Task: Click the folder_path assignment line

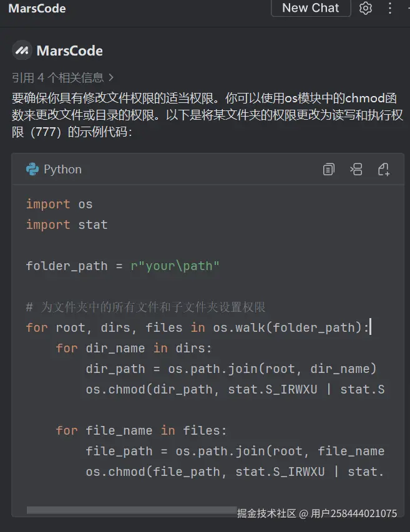Action: (123, 266)
